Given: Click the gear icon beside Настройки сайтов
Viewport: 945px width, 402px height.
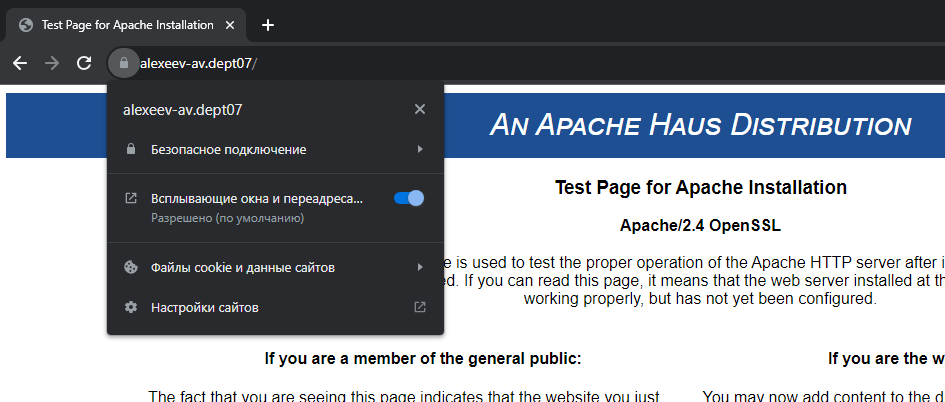Looking at the screenshot, I should click(x=130, y=308).
